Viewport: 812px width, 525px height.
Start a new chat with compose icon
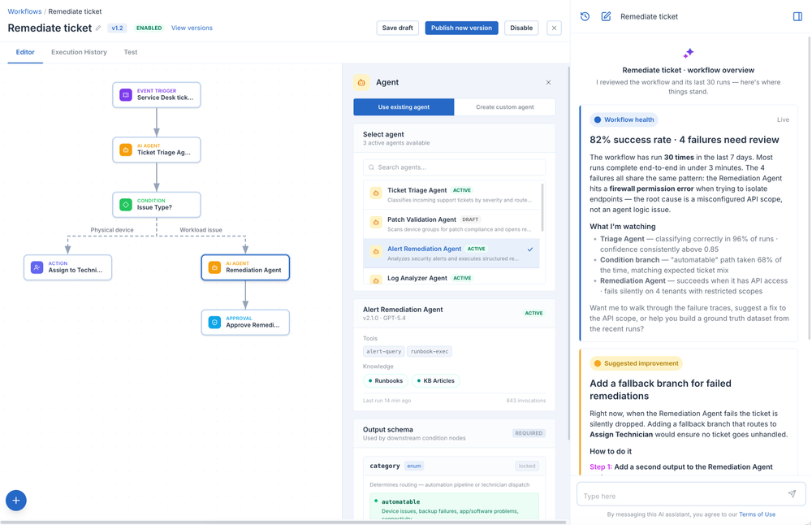[x=606, y=16]
